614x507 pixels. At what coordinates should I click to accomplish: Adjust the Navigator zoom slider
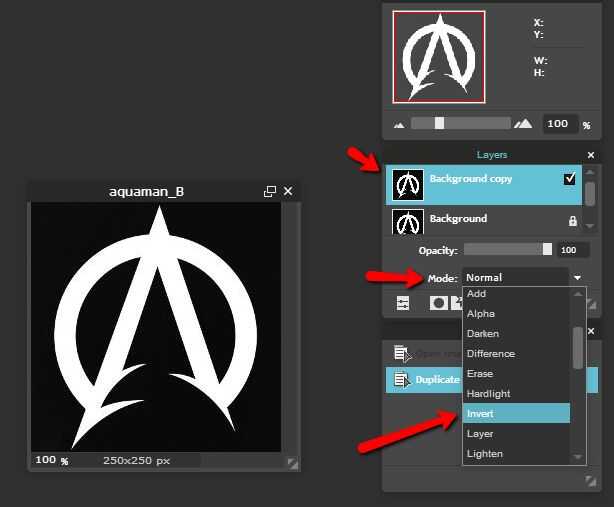(x=439, y=123)
